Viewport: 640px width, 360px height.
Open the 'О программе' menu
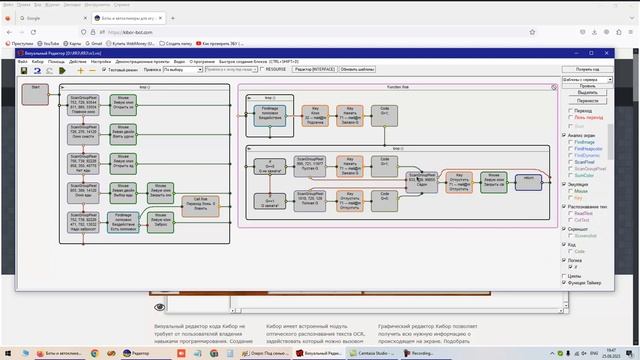pos(202,62)
